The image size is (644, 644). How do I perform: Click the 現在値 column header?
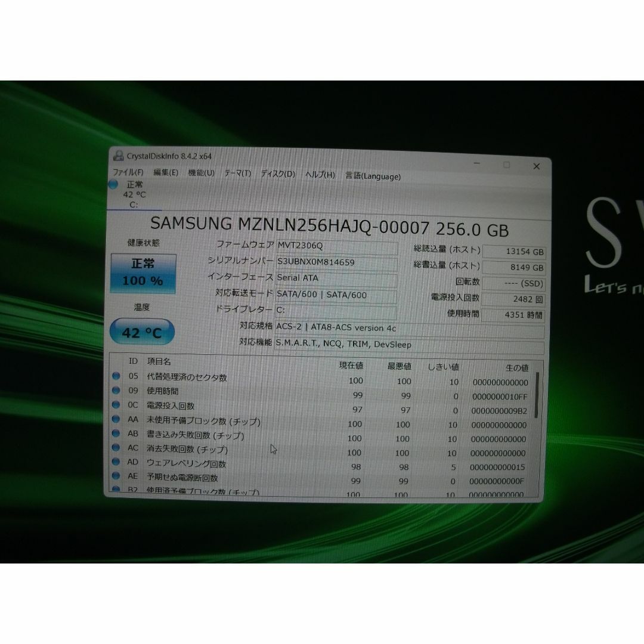pyautogui.click(x=351, y=366)
